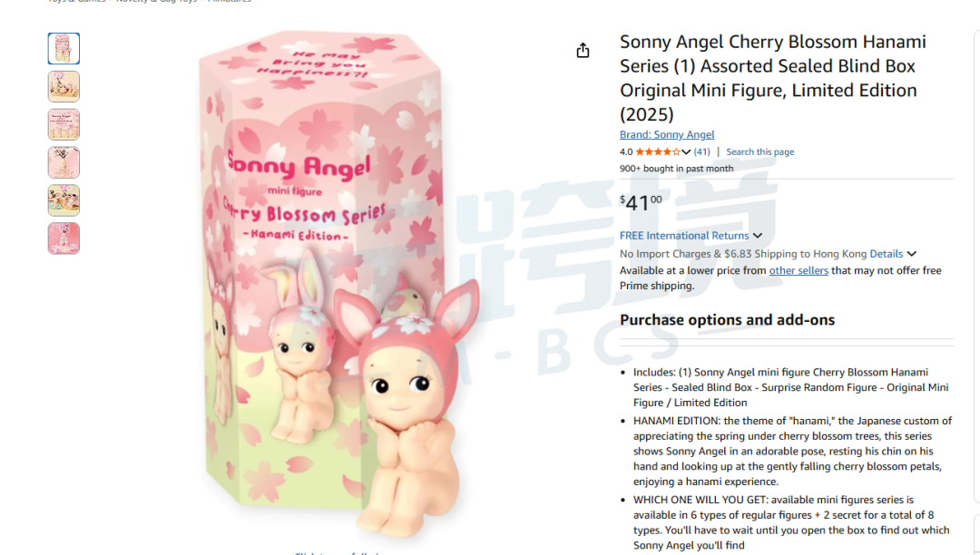Open shipping Details link
Image resolution: width=980 pixels, height=555 pixels.
tap(887, 253)
